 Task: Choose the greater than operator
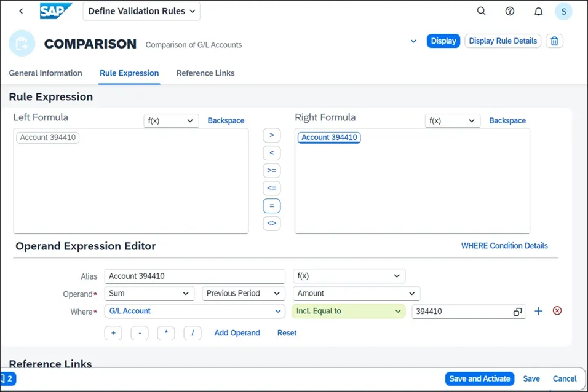tap(271, 135)
